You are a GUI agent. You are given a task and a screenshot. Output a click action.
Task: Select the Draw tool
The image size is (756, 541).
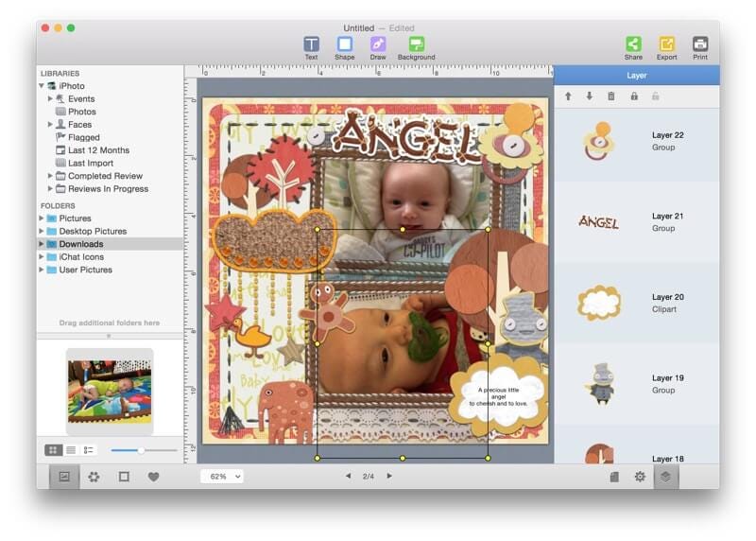point(377,48)
